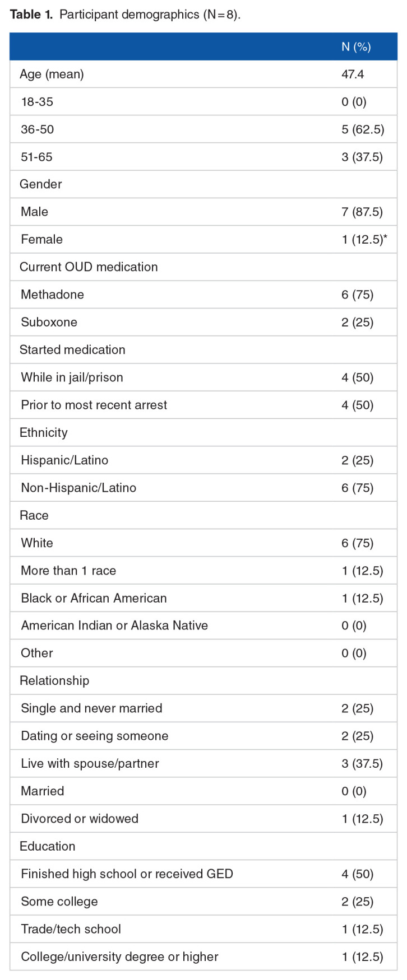The width and height of the screenshot is (407, 980).
Task: Select the "Live with spouse/partner" row
Action: pos(90,763)
